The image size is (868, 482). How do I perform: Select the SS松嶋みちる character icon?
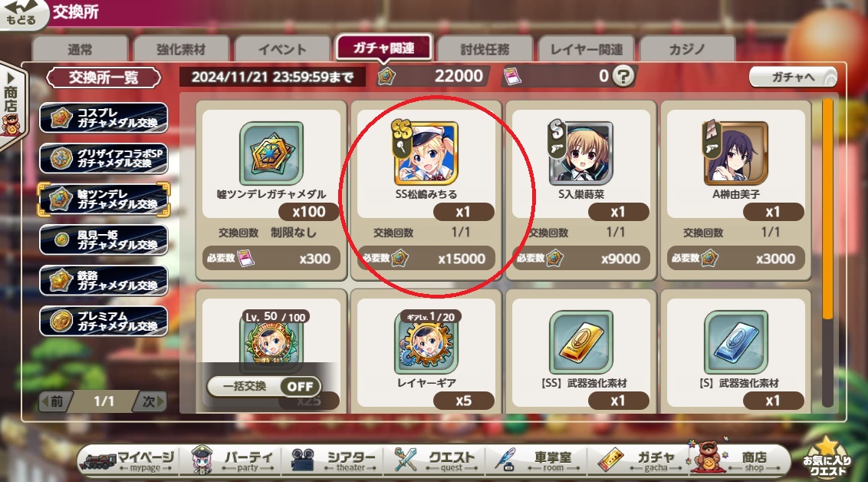(x=426, y=154)
